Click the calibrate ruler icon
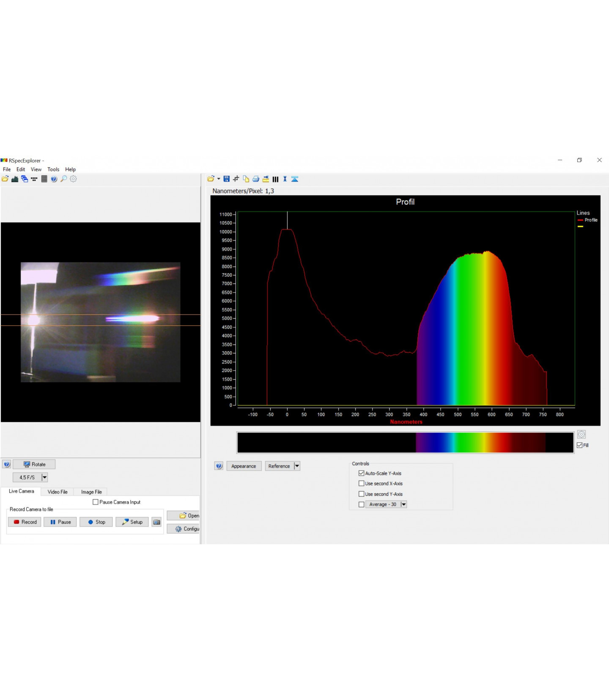 coord(266,179)
